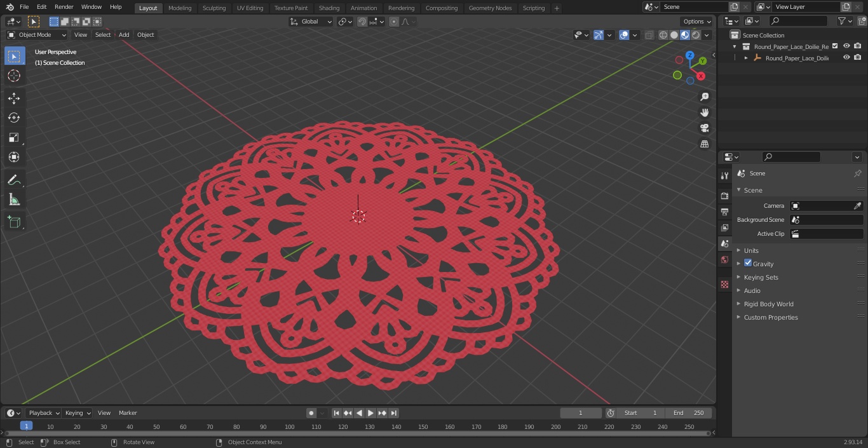The image size is (868, 448).
Task: Open the viewport Add menu
Action: (124, 35)
